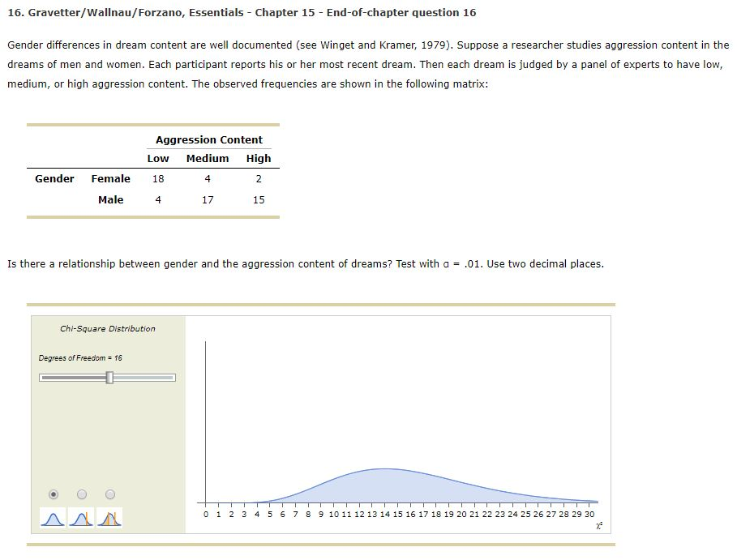The height and width of the screenshot is (560, 737).
Task: Select the two orange lines distribution radio button
Action: pos(110,494)
